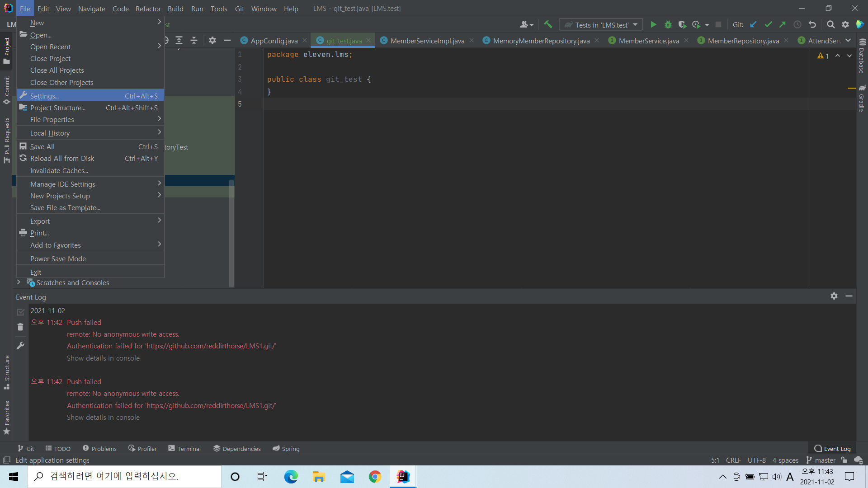Image resolution: width=868 pixels, height=488 pixels.
Task: Toggle the Event Log tool window button
Action: pos(832,449)
